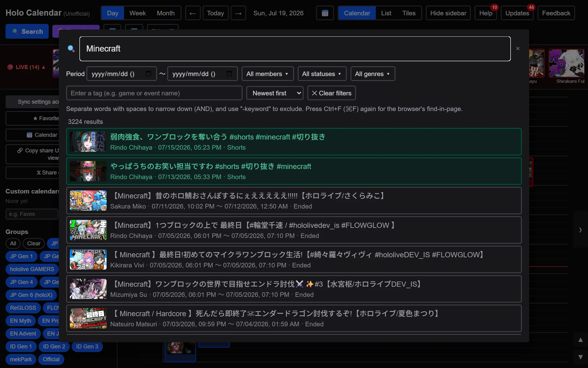
Task: Click the calendar date picker icon
Action: [x=325, y=13]
